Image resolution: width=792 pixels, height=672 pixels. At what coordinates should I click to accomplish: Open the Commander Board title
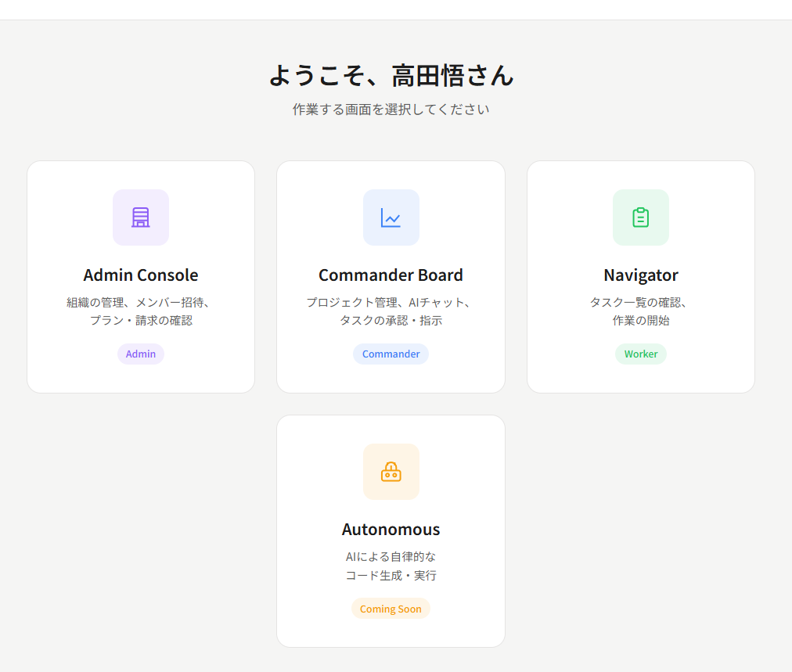(391, 275)
